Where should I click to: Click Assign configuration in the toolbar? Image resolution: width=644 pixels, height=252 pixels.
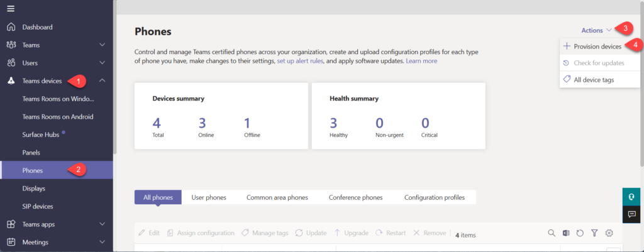coord(201,233)
